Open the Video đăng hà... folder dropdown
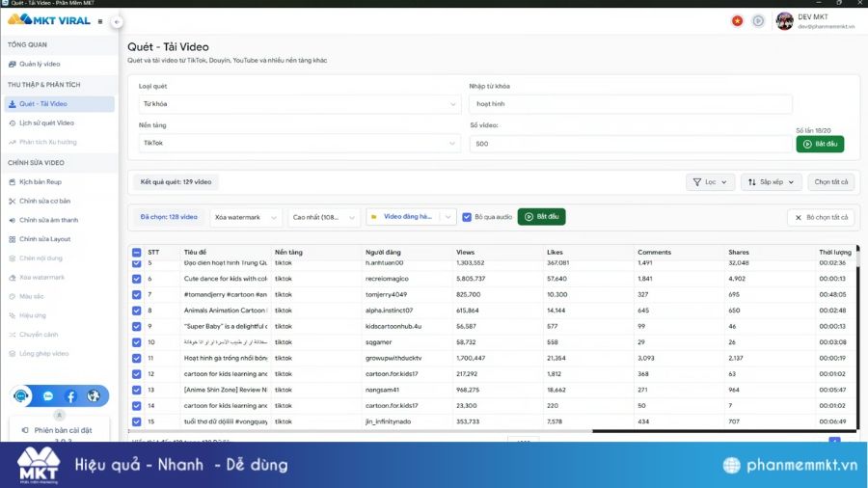This screenshot has width=868, height=488. pos(411,217)
